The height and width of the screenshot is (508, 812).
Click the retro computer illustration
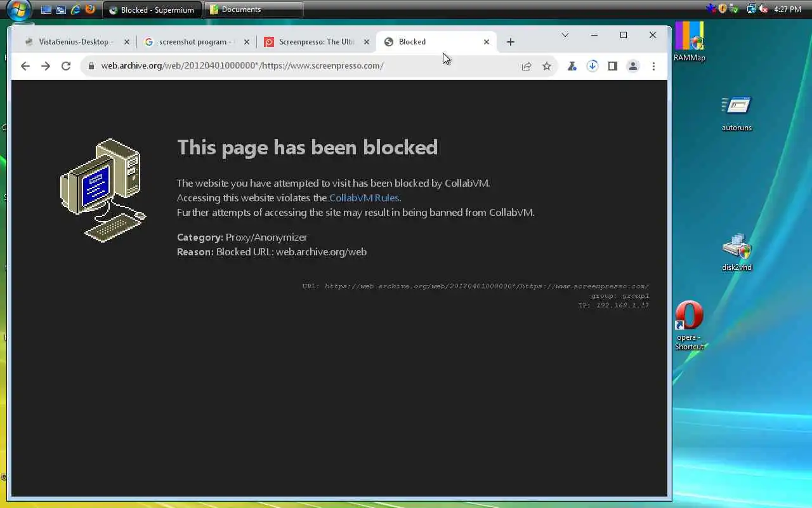103,190
